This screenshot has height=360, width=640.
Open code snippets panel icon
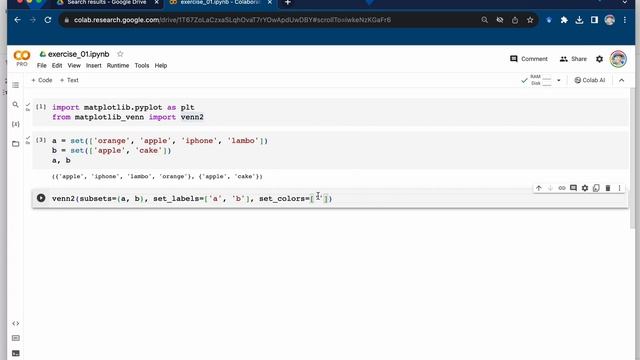[x=16, y=323]
